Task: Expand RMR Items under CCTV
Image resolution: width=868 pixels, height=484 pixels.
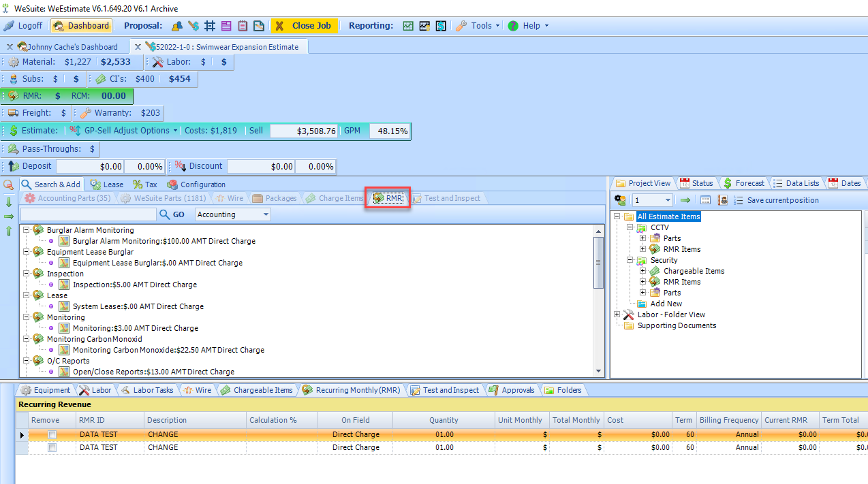Action: coord(642,249)
